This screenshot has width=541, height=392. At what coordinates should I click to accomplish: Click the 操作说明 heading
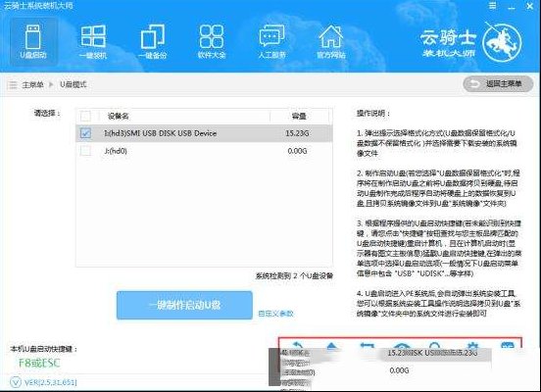pyautogui.click(x=373, y=113)
